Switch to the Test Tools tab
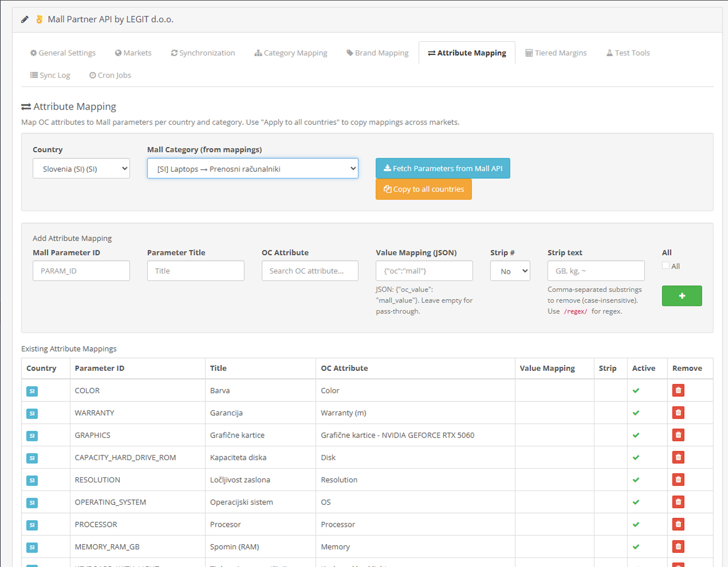Viewport: 728px width, 567px height. [628, 53]
